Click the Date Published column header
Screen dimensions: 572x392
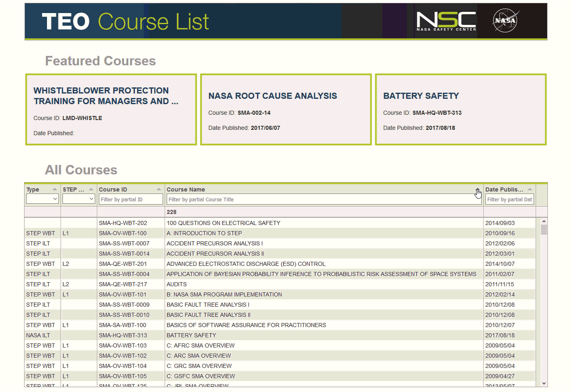click(x=504, y=189)
